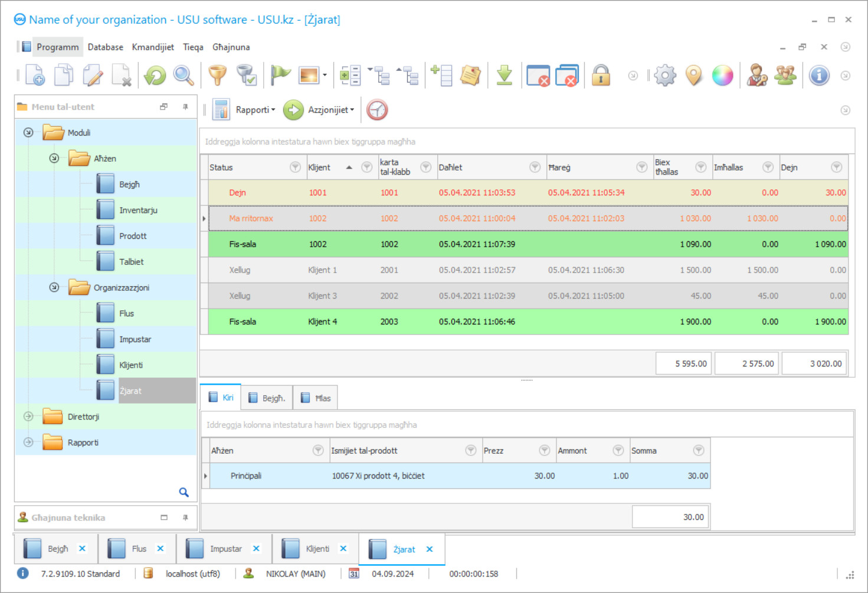The image size is (868, 593).
Task: Click the red clock icon
Action: [x=377, y=110]
